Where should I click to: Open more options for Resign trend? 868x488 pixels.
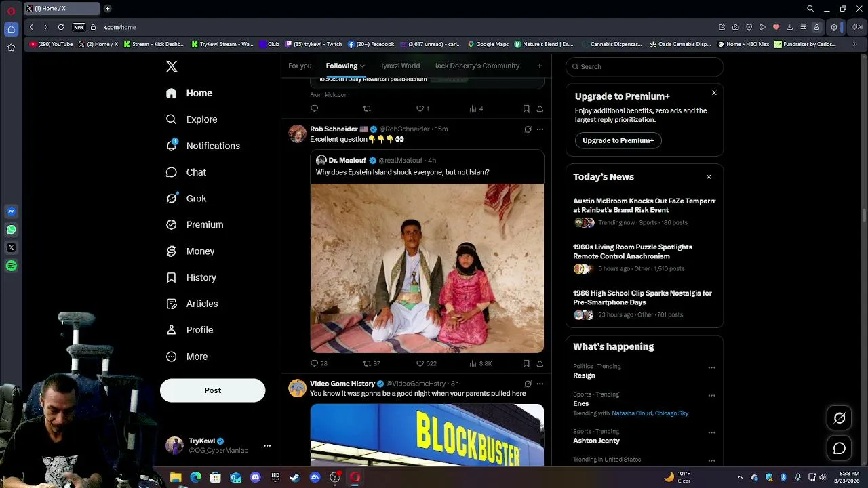click(x=711, y=367)
